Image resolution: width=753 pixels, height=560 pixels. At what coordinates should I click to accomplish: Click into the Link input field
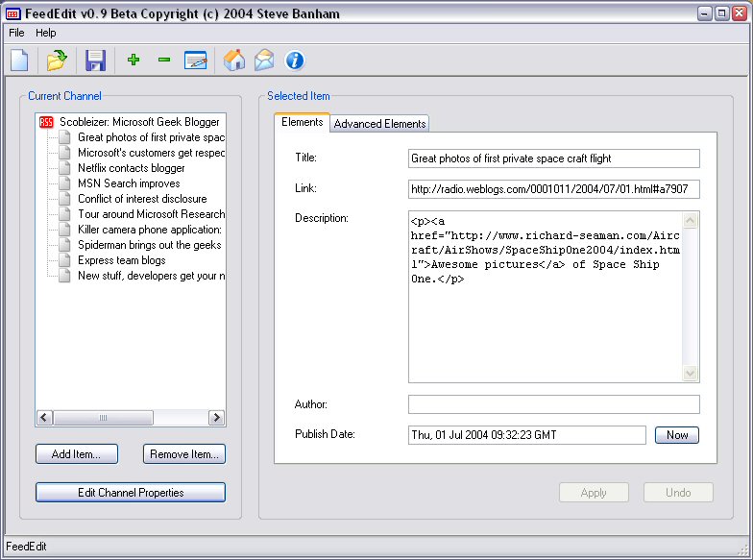click(x=553, y=188)
